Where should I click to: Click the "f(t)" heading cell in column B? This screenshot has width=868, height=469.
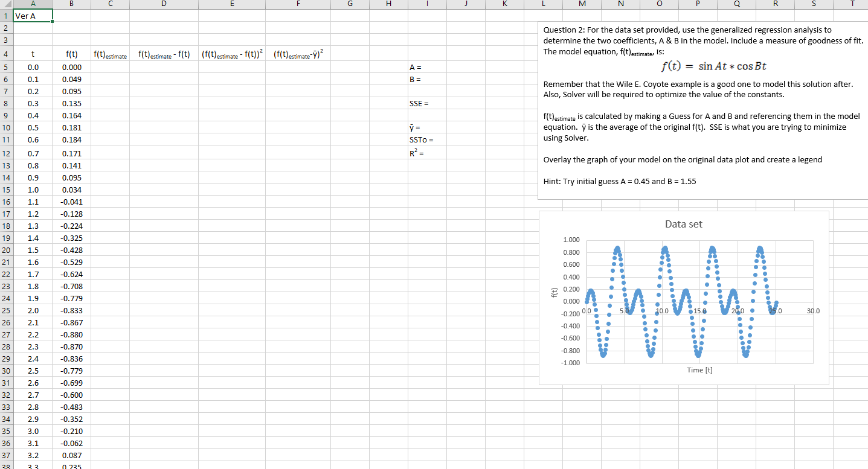(x=72, y=54)
